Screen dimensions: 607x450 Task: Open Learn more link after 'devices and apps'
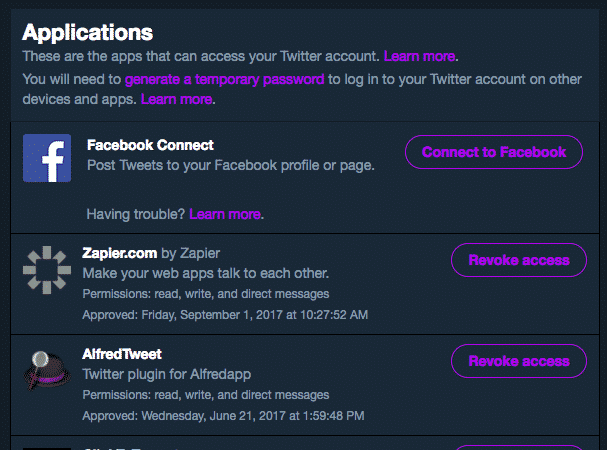click(177, 100)
